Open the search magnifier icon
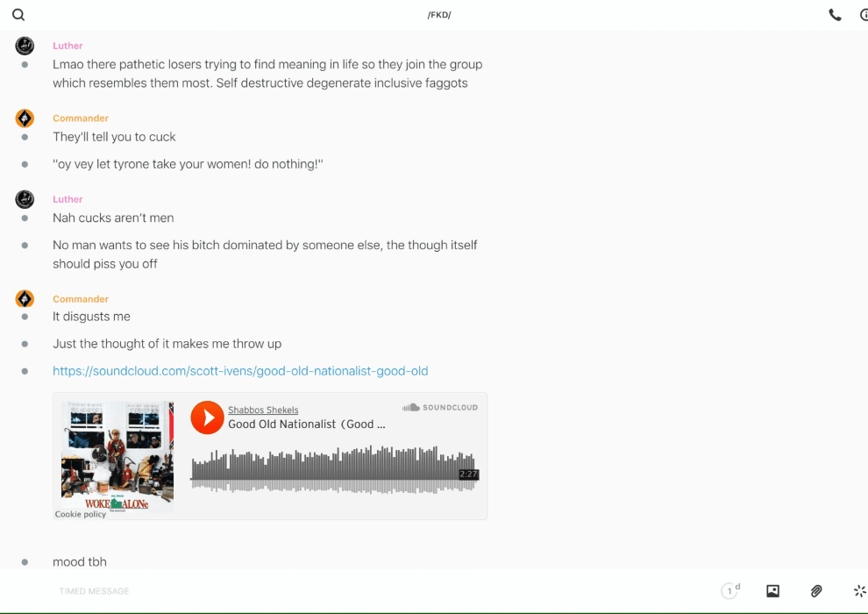This screenshot has width=868, height=614. click(x=18, y=15)
